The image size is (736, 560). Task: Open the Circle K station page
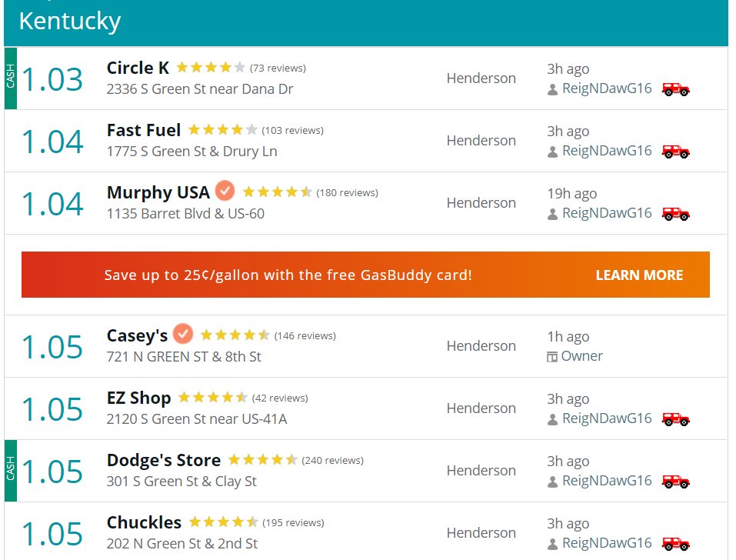click(138, 68)
